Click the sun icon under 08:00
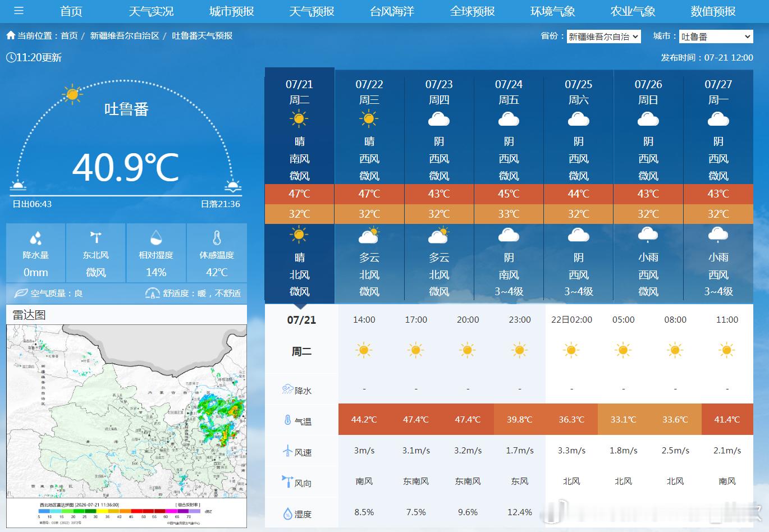Image resolution: width=769 pixels, height=532 pixels. [675, 351]
